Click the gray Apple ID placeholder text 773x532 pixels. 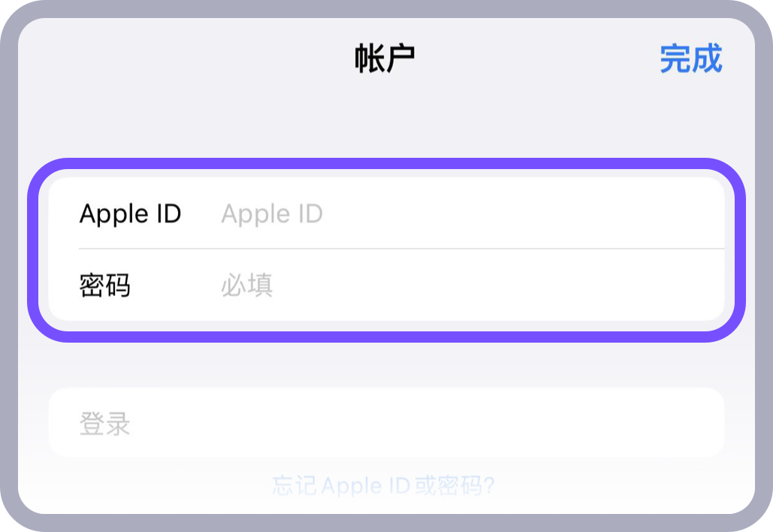[271, 214]
